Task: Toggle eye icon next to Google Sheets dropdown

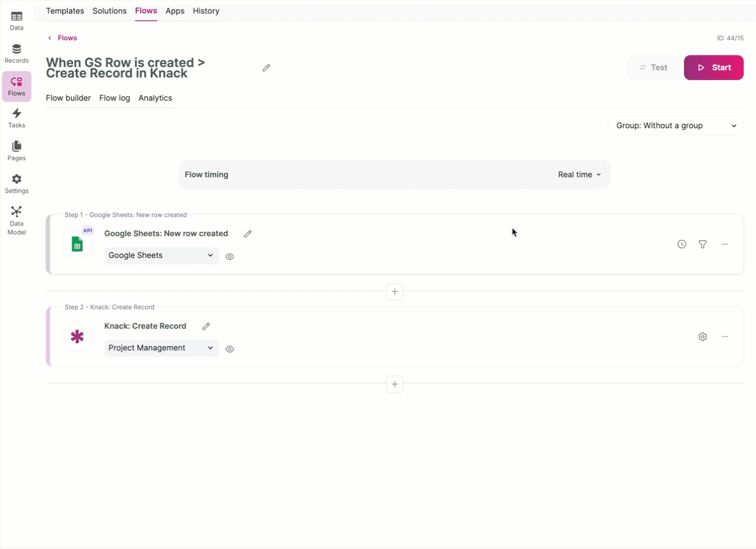Action: coord(230,257)
